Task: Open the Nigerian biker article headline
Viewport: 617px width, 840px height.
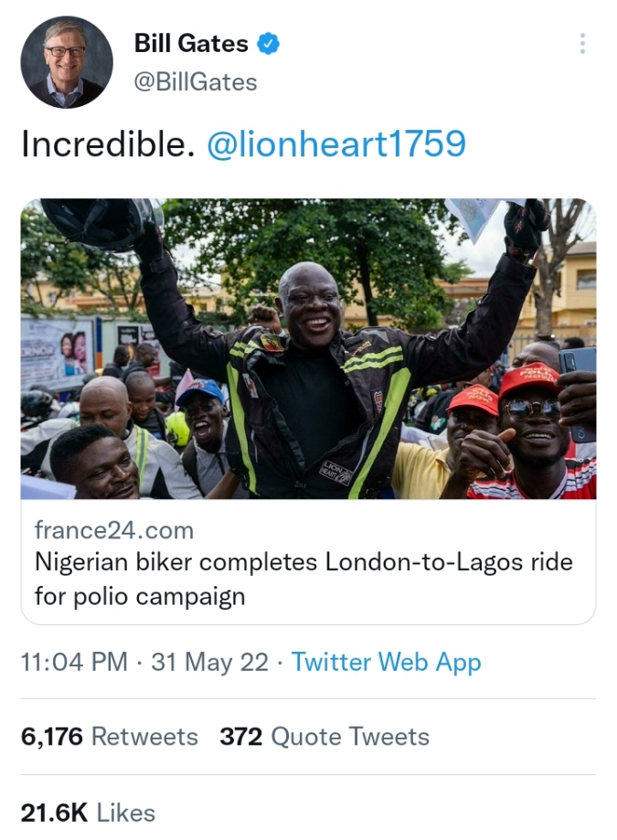Action: (303, 579)
